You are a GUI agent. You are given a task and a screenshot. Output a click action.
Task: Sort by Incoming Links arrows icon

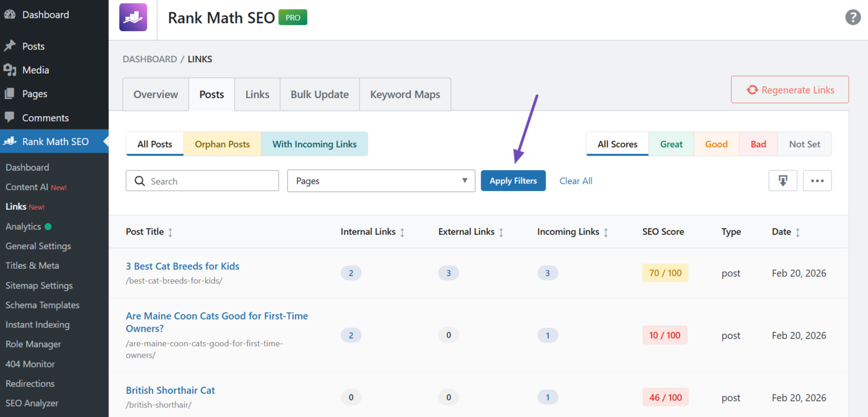(x=606, y=232)
